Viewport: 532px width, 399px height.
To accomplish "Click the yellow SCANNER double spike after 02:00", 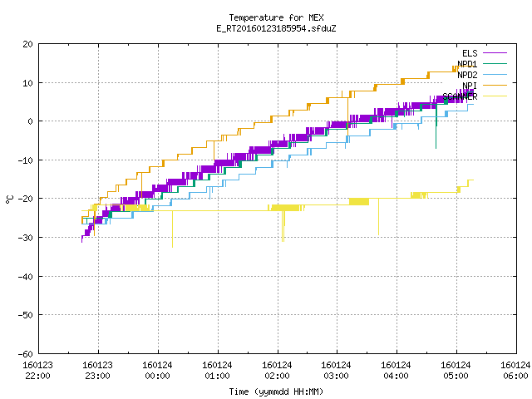I will [x=283, y=225].
